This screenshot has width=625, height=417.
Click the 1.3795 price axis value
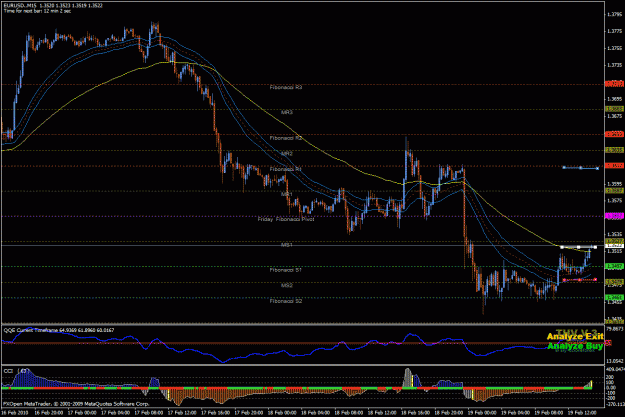(614, 14)
